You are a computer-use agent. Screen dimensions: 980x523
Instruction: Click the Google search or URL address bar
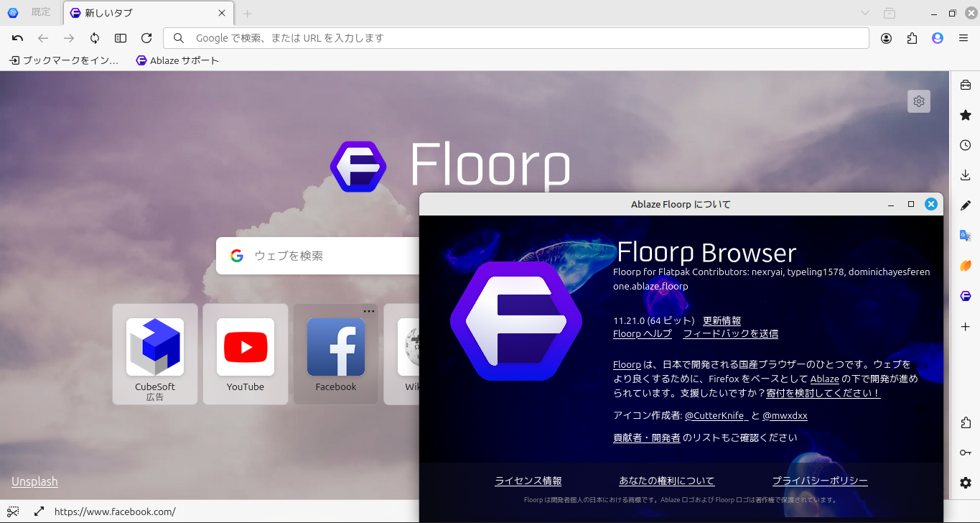pos(516,38)
